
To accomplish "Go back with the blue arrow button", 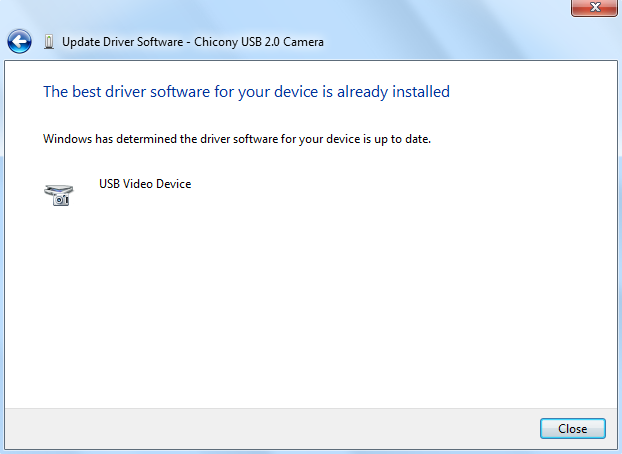I will (19, 41).
